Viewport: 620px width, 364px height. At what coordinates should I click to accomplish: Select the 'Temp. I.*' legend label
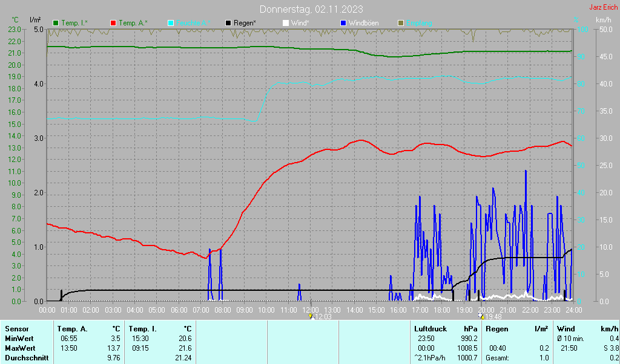[x=74, y=24]
